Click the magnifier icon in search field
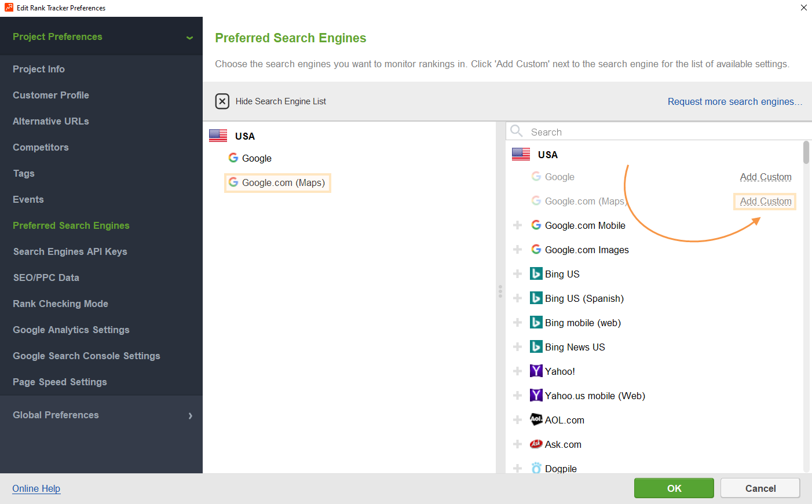The image size is (812, 504). point(517,132)
